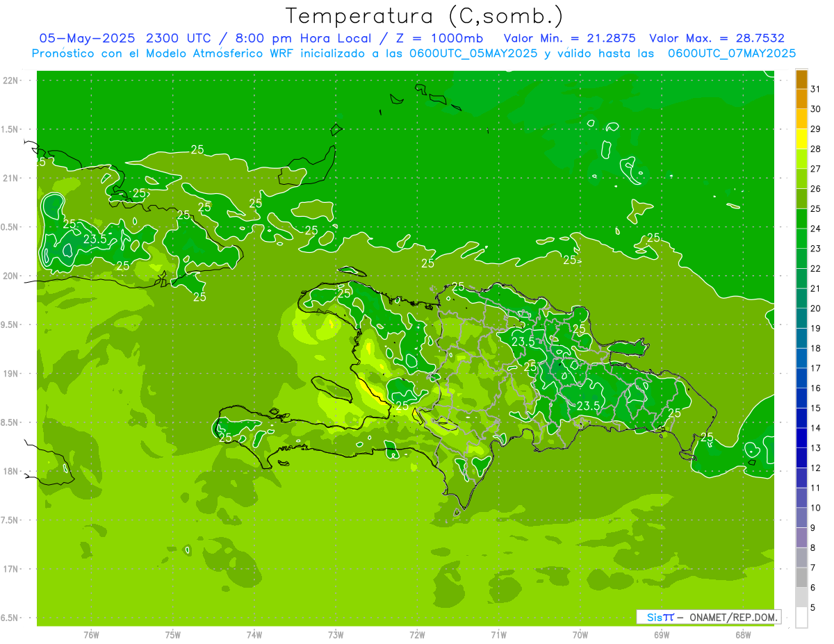Click the '22N' latitude axis label
The width and height of the screenshot is (834, 644).
coord(10,81)
